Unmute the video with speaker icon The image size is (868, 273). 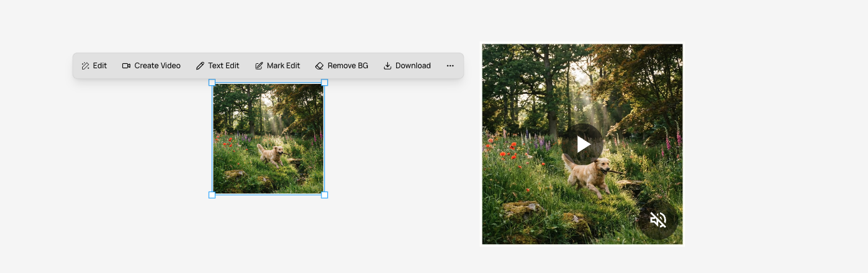click(x=657, y=220)
